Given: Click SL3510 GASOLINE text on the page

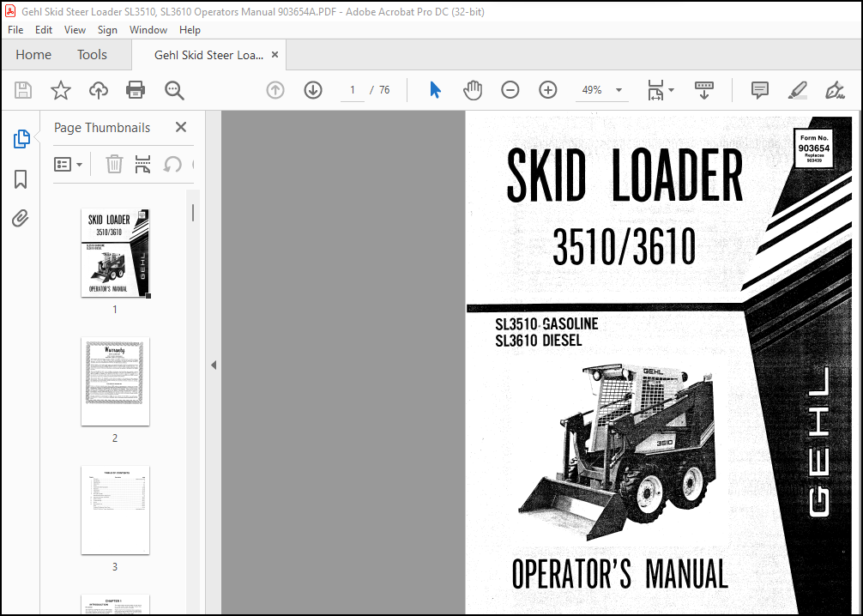Looking at the screenshot, I should (546, 323).
